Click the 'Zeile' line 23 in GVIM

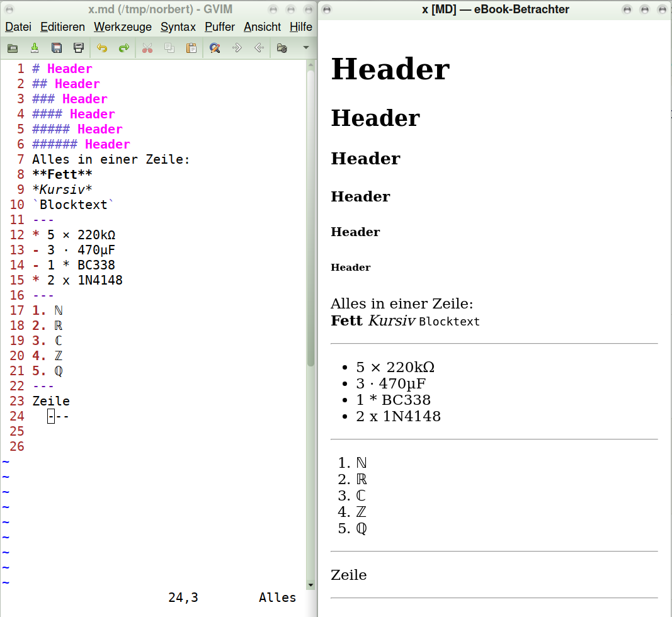(51, 401)
